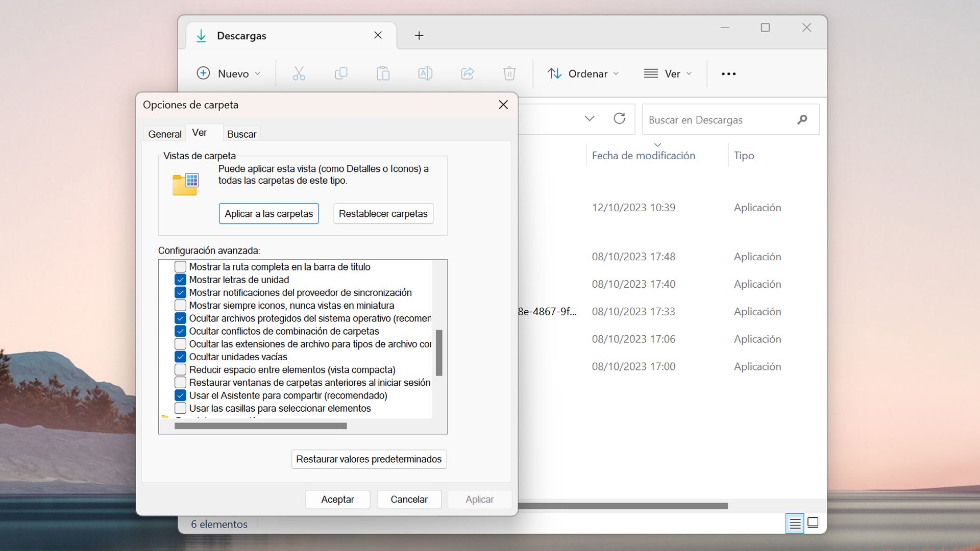Uncheck Mostrar letras de unidad
This screenshot has height=551, width=980.
(x=180, y=280)
